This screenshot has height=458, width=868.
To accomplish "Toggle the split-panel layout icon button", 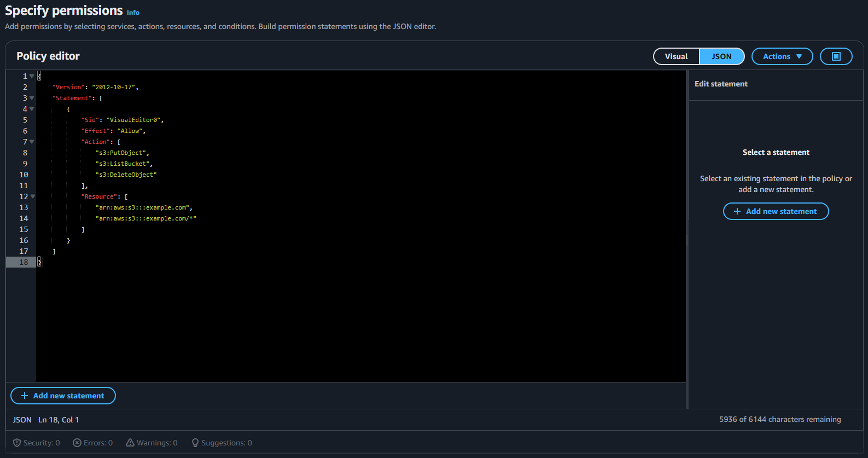I will (836, 56).
